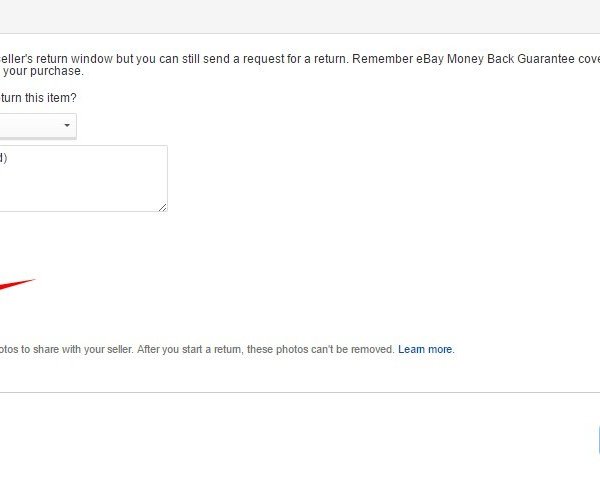The height and width of the screenshot is (490, 600).
Task: Open the return reason dropdown arrow
Action: point(67,125)
